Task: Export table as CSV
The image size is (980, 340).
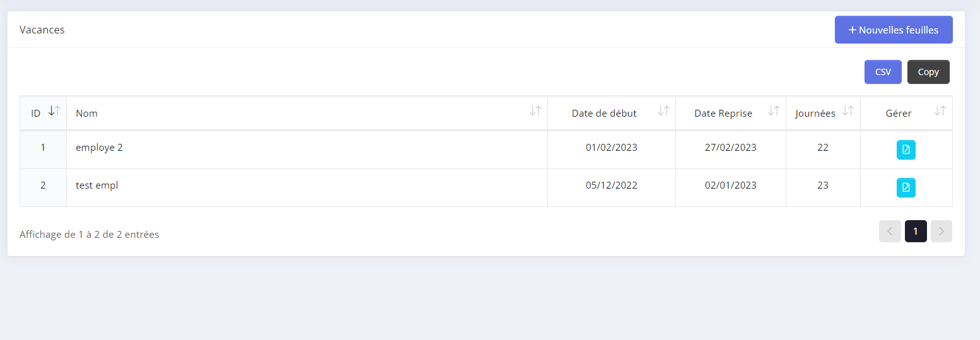Action: click(883, 72)
